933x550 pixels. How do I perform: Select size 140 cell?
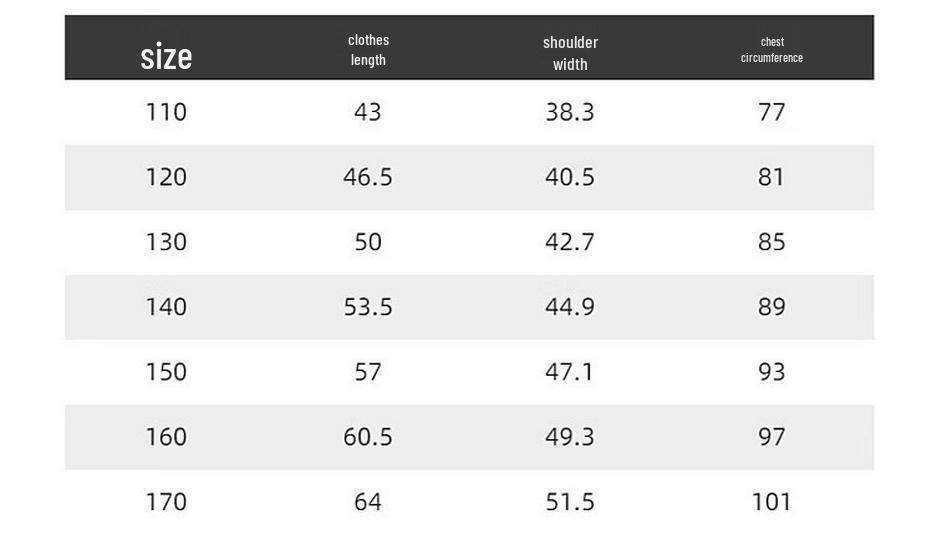[166, 307]
